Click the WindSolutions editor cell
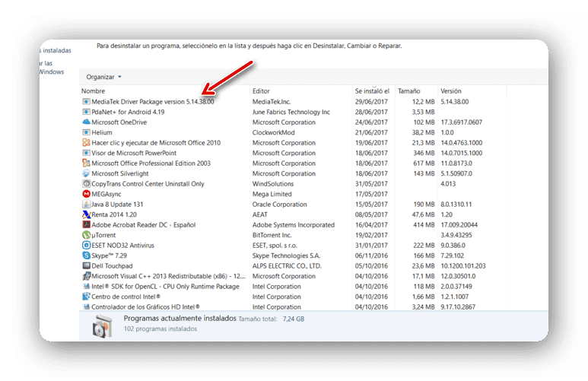This screenshot has height=381, width=588. pyautogui.click(x=273, y=184)
